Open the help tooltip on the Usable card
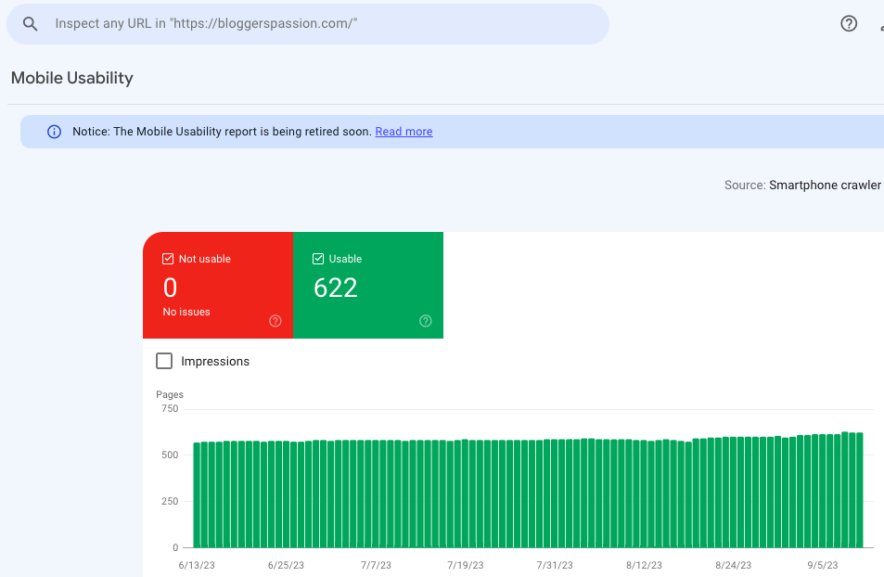The width and height of the screenshot is (884, 577). point(425,321)
